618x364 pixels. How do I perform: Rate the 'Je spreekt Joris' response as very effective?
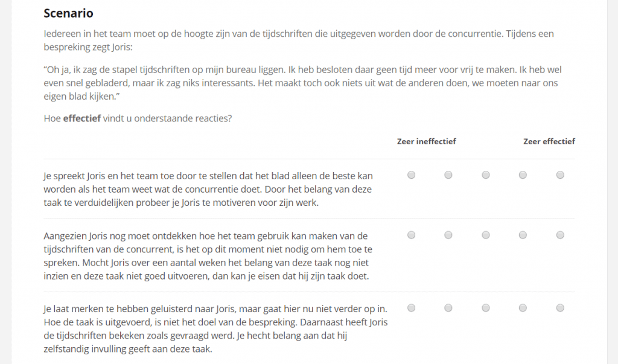tap(560, 175)
